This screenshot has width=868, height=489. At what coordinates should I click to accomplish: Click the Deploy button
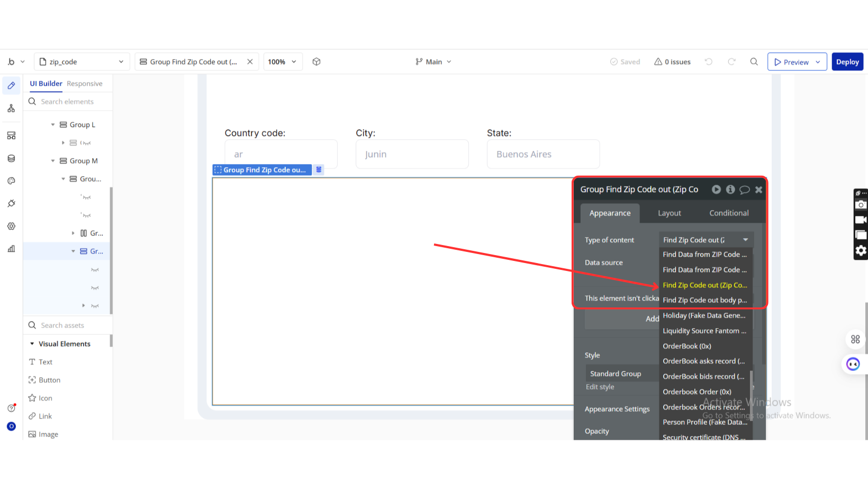[x=847, y=62]
